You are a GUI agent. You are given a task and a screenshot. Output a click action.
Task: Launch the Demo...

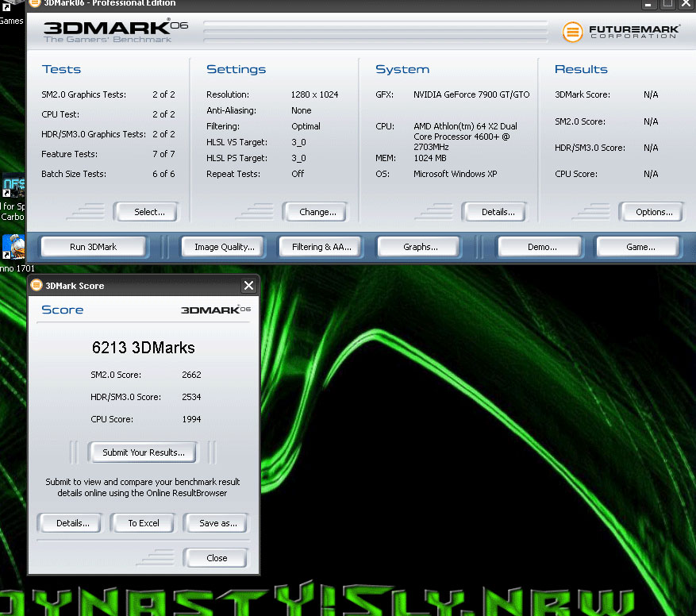(x=540, y=247)
